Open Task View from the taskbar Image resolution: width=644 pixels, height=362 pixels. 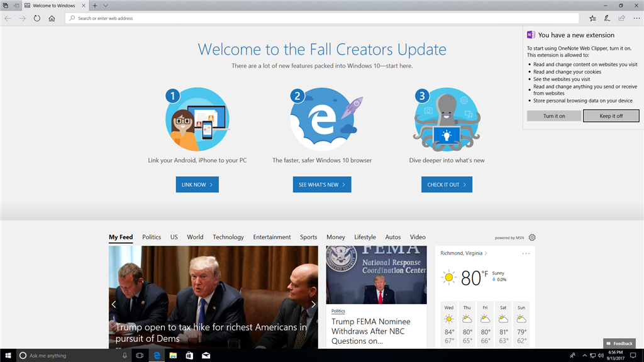pyautogui.click(x=140, y=356)
